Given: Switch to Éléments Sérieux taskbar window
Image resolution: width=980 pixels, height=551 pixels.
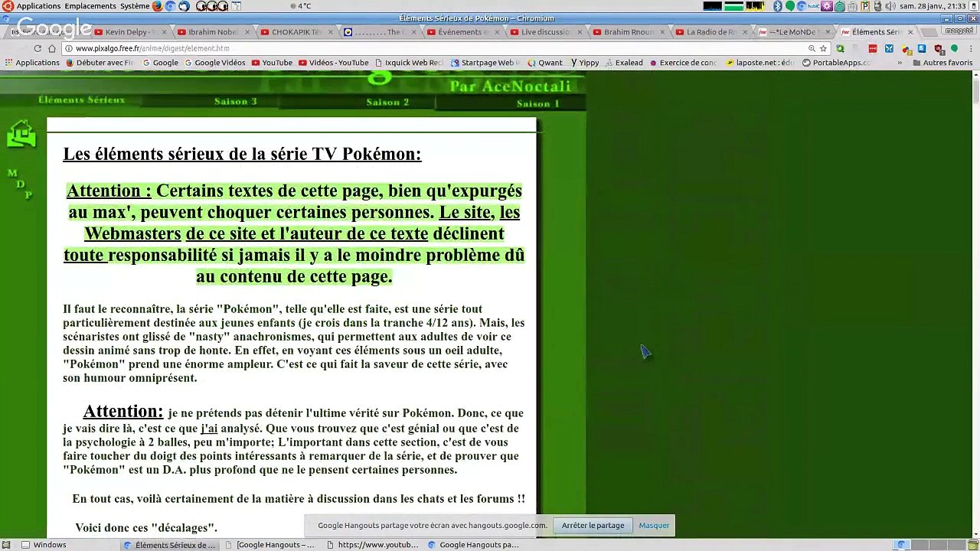Looking at the screenshot, I should (171, 545).
